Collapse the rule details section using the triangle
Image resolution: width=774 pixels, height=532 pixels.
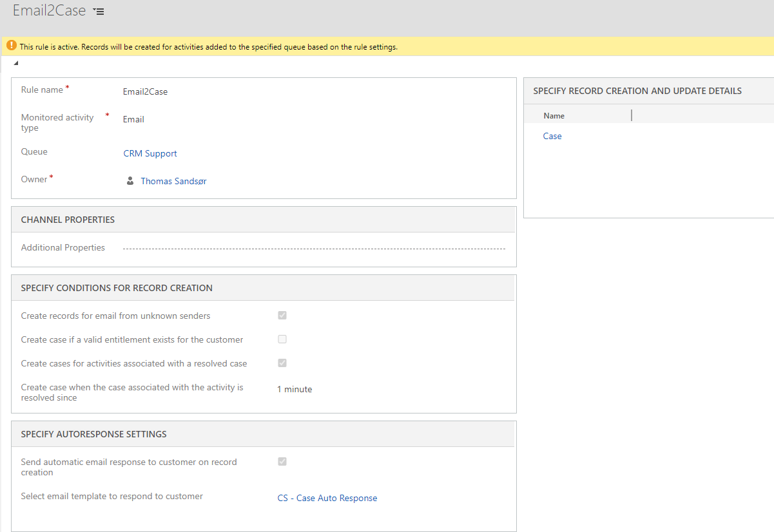coord(15,62)
